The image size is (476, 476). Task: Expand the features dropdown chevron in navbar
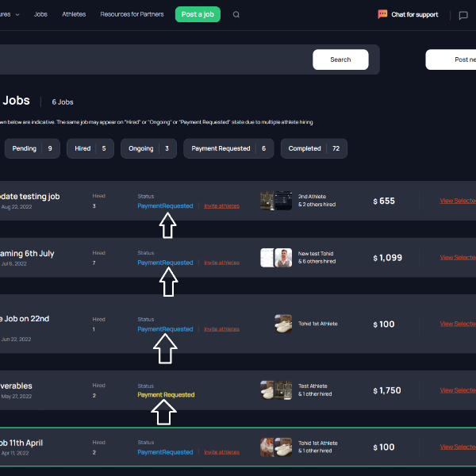pos(17,14)
